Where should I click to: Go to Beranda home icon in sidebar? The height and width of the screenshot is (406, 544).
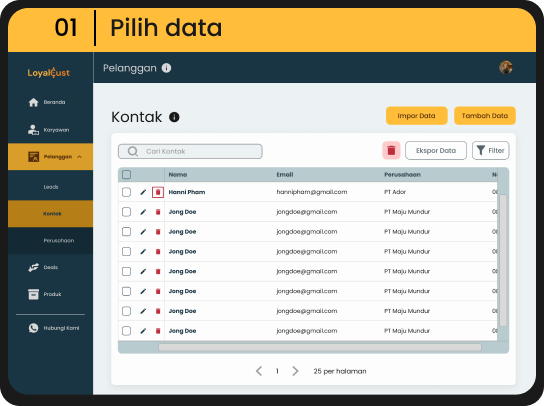33,102
